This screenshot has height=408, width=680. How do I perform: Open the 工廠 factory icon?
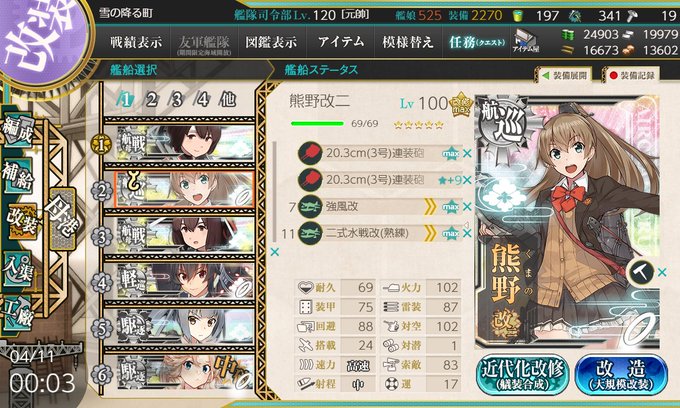[x=16, y=313]
